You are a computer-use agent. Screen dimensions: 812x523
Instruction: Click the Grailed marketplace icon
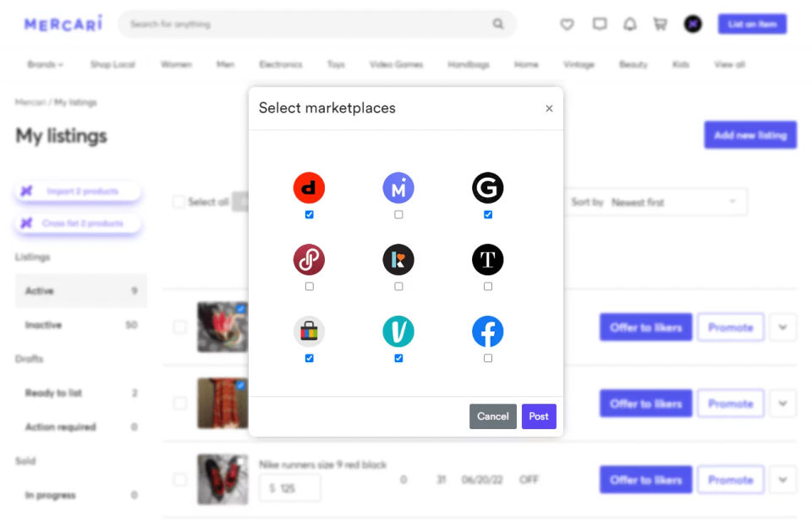(488, 188)
